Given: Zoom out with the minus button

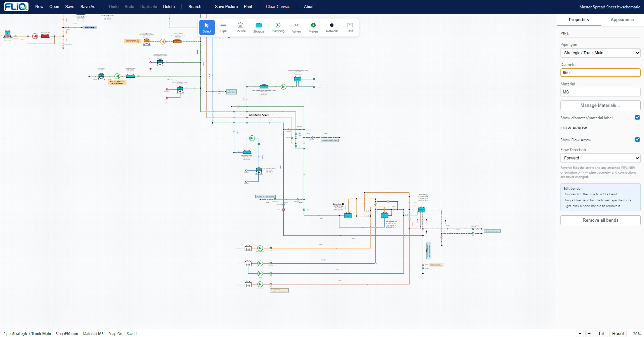Looking at the screenshot, I should point(589,333).
